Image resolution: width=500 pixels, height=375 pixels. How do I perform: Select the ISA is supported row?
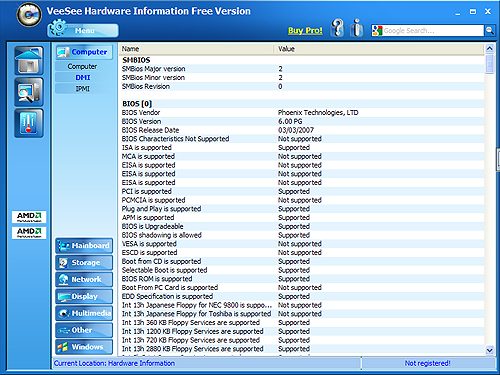tap(302, 147)
